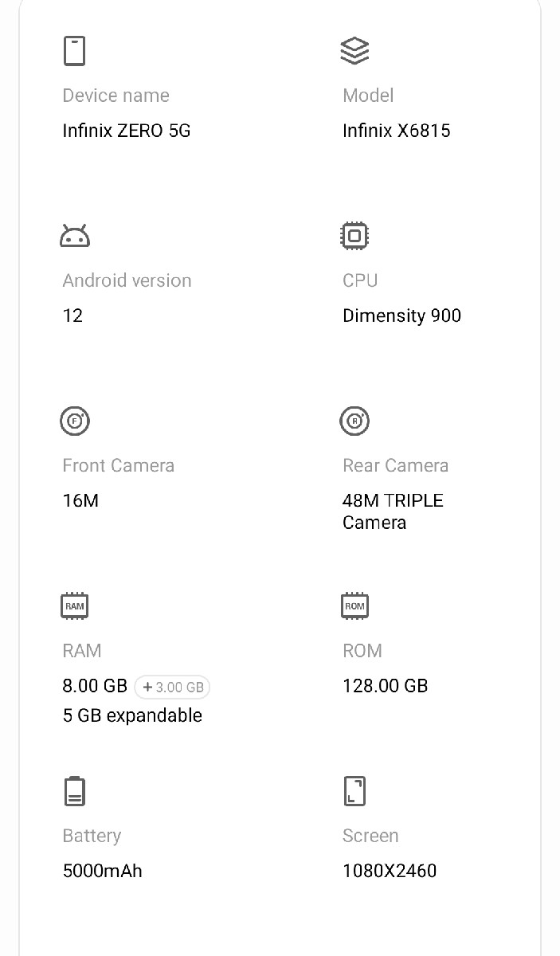The width and height of the screenshot is (560, 956).
Task: Tap the 1080X2460 screen value
Action: point(390,871)
